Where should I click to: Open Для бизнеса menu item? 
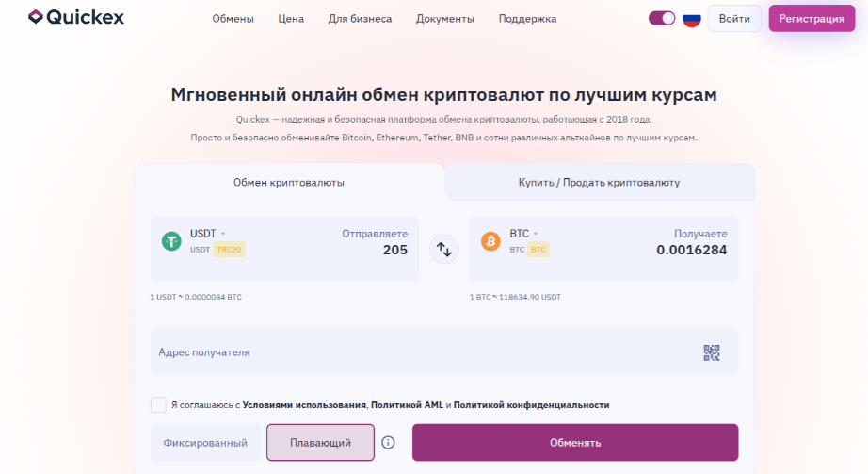pyautogui.click(x=360, y=19)
